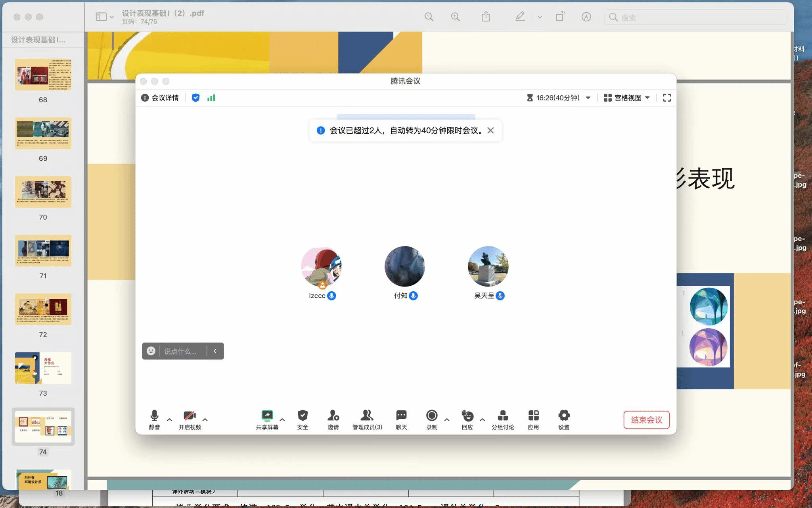Open 邀请 invite participants icon
Screen dimensions: 812x508
click(x=333, y=420)
